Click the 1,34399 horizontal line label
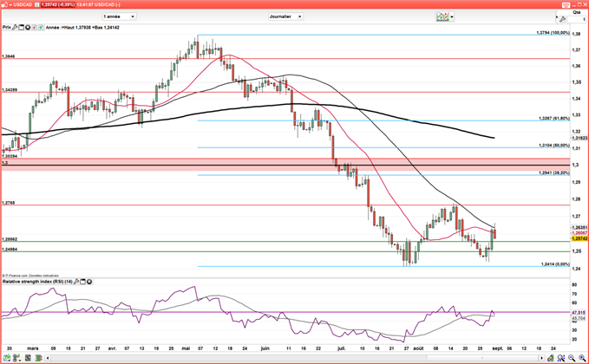The width and height of the screenshot is (589, 364). coord(10,90)
